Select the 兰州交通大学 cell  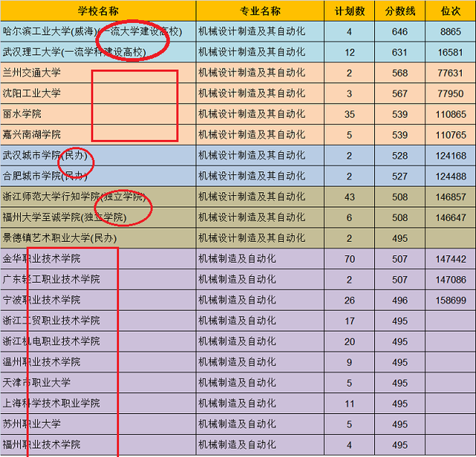pos(98,73)
